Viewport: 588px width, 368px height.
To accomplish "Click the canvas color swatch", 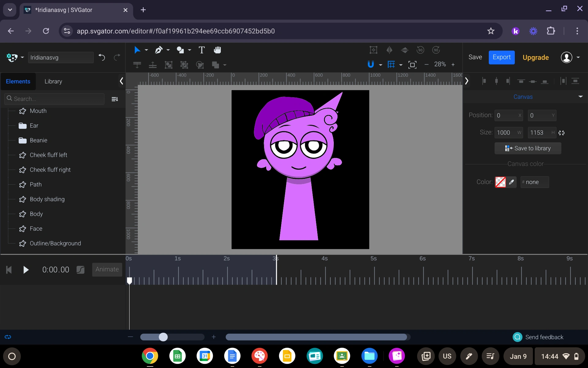I will (500, 182).
